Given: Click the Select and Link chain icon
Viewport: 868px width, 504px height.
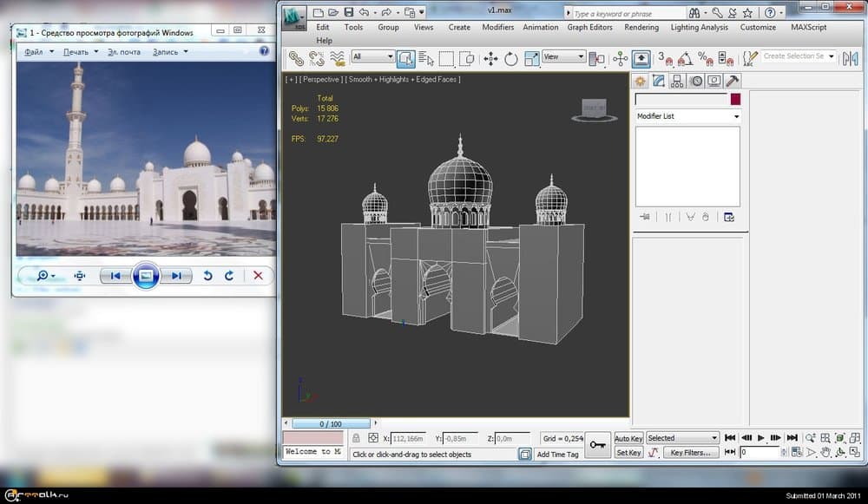Looking at the screenshot, I should (297, 58).
